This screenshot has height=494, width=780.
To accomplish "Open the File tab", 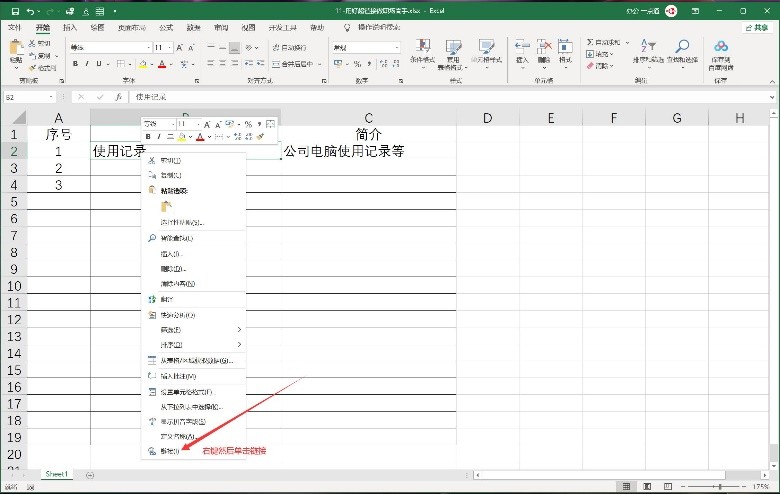I will click(15, 27).
